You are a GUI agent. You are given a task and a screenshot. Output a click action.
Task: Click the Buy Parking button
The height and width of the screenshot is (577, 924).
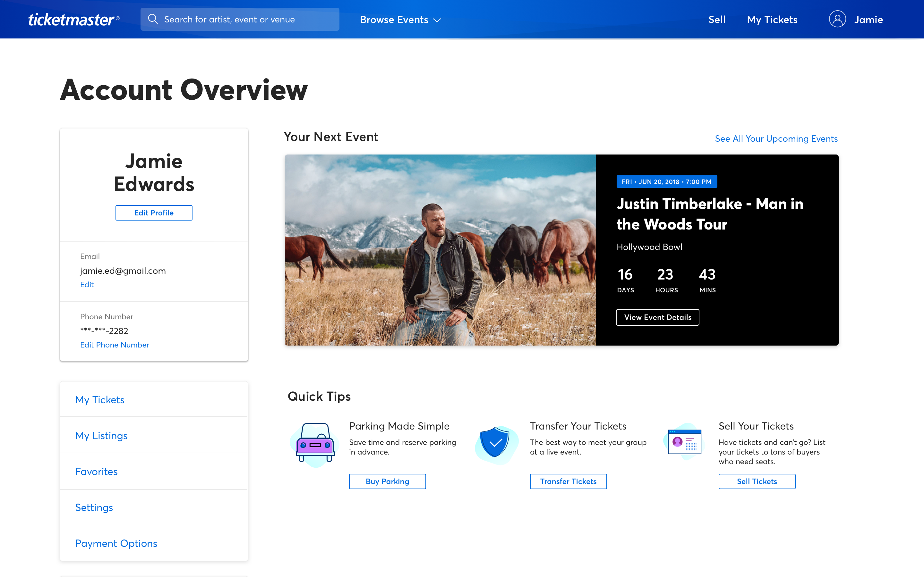click(387, 481)
